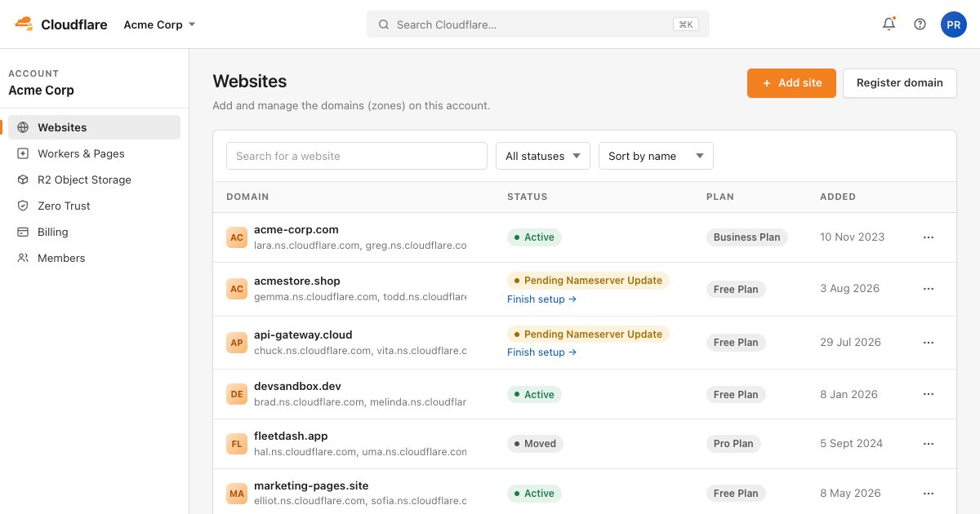
Task: Open the acmestore.shop domain
Action: coord(297,281)
